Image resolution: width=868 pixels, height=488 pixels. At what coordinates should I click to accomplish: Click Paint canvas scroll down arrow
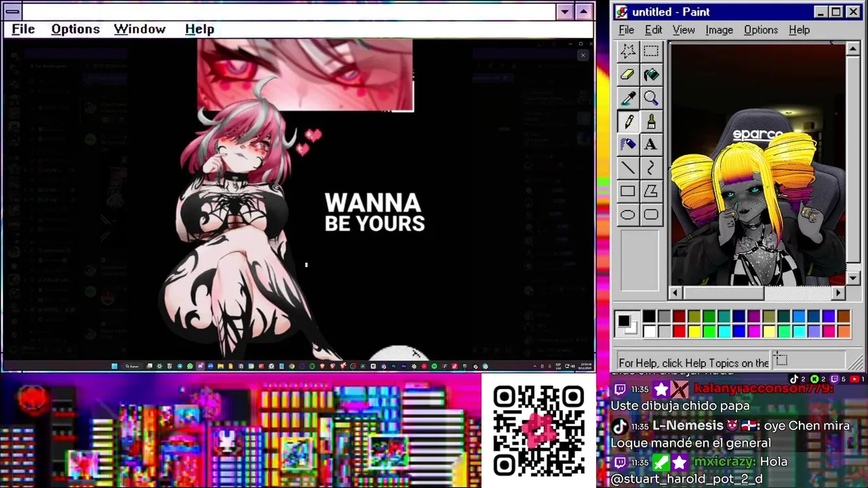pos(853,279)
